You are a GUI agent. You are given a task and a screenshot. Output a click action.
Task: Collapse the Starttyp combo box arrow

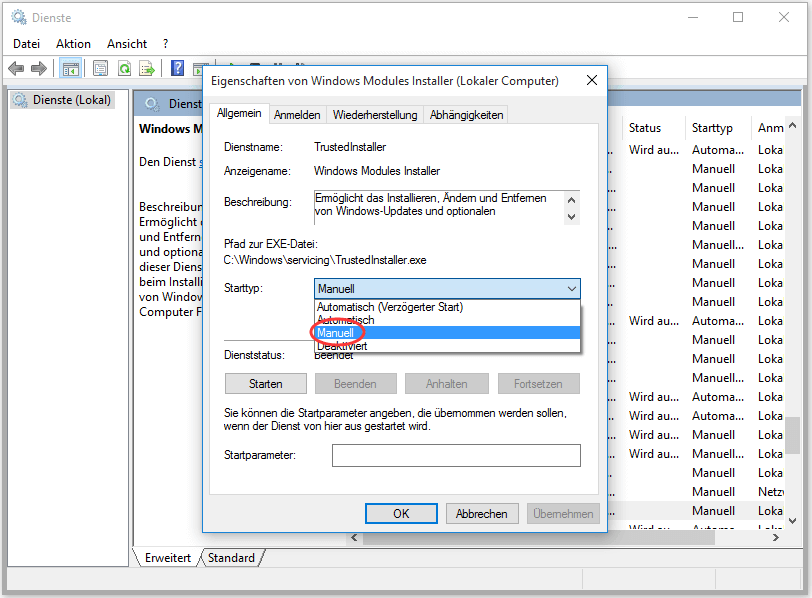572,288
